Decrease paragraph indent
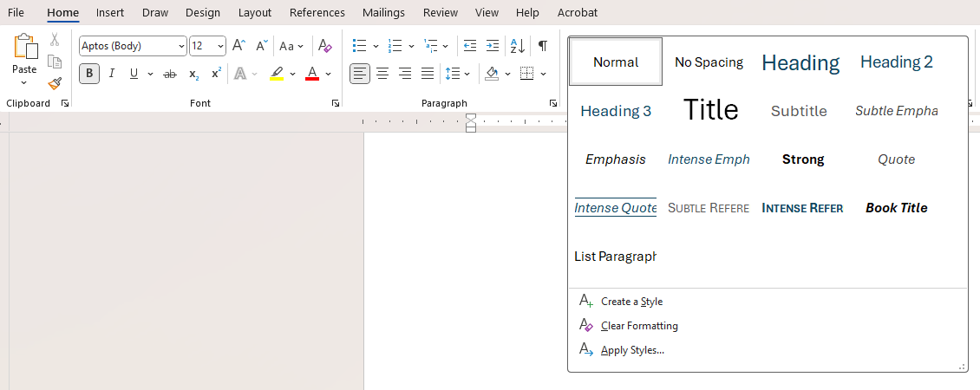Viewport: 980px width, 390px height. (470, 46)
